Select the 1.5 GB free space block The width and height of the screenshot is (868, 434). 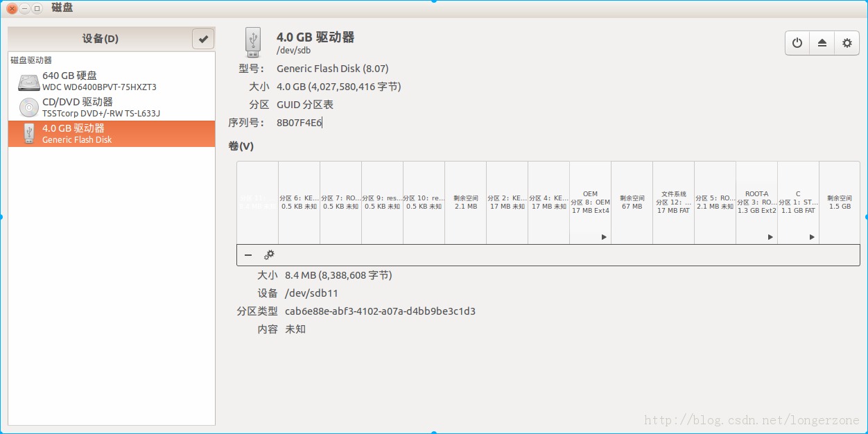coord(840,202)
